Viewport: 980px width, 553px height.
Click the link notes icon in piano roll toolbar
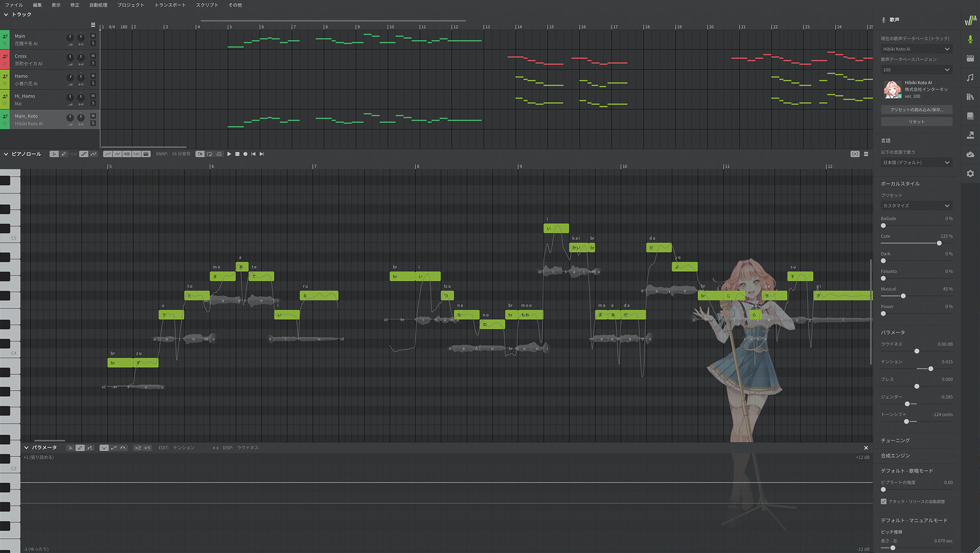73,154
